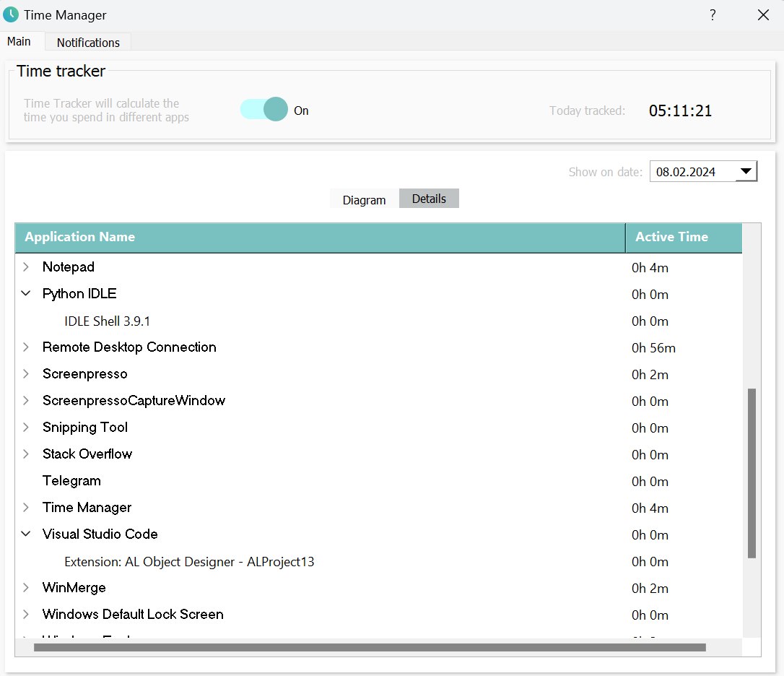Viewport: 784px width, 676px height.
Task: Click the horizontal scrollbar at table bottom
Action: point(370,648)
